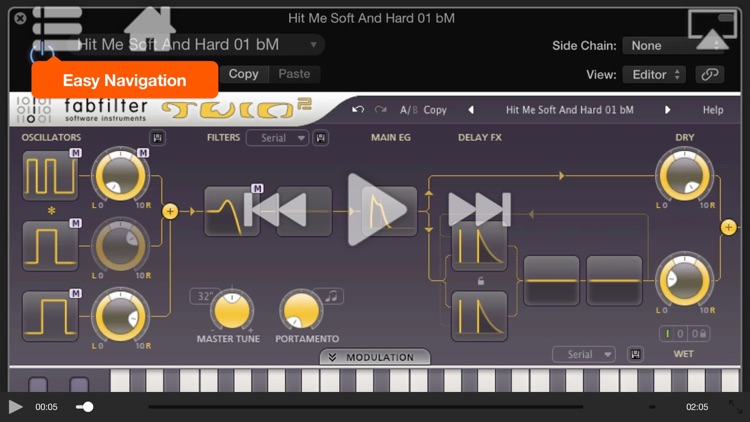
Task: Open the preset name dropdown in header
Action: [198, 45]
